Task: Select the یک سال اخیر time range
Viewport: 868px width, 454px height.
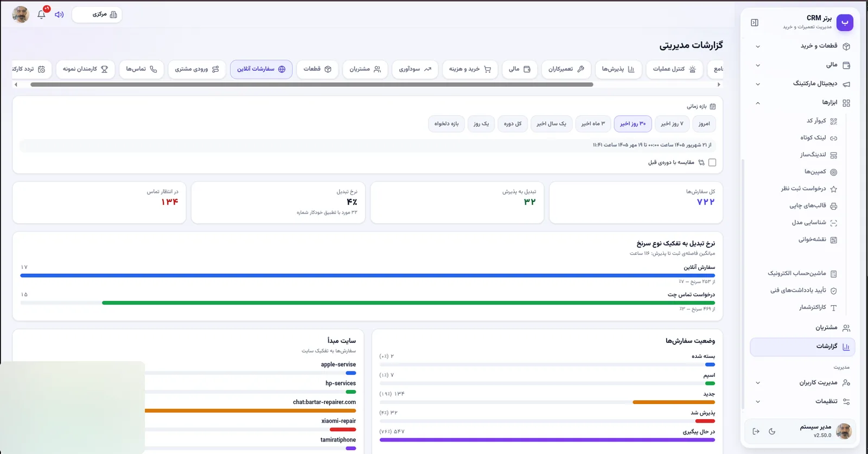Action: [551, 124]
